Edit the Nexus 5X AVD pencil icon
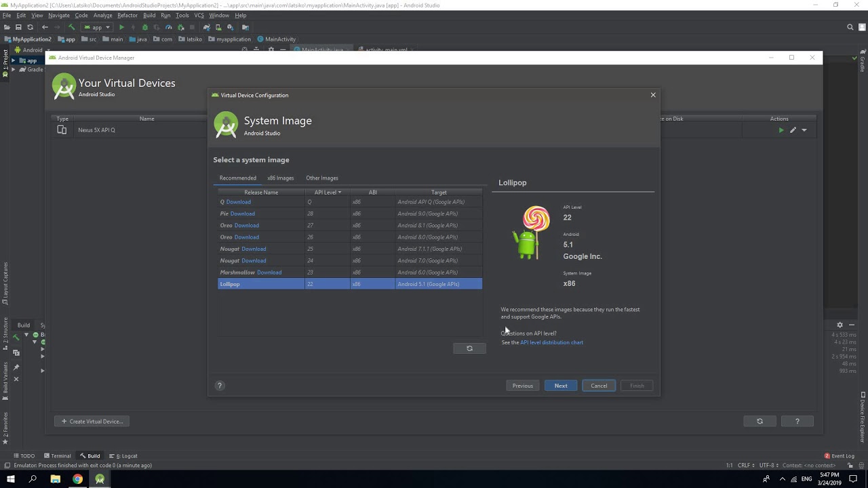 click(793, 130)
